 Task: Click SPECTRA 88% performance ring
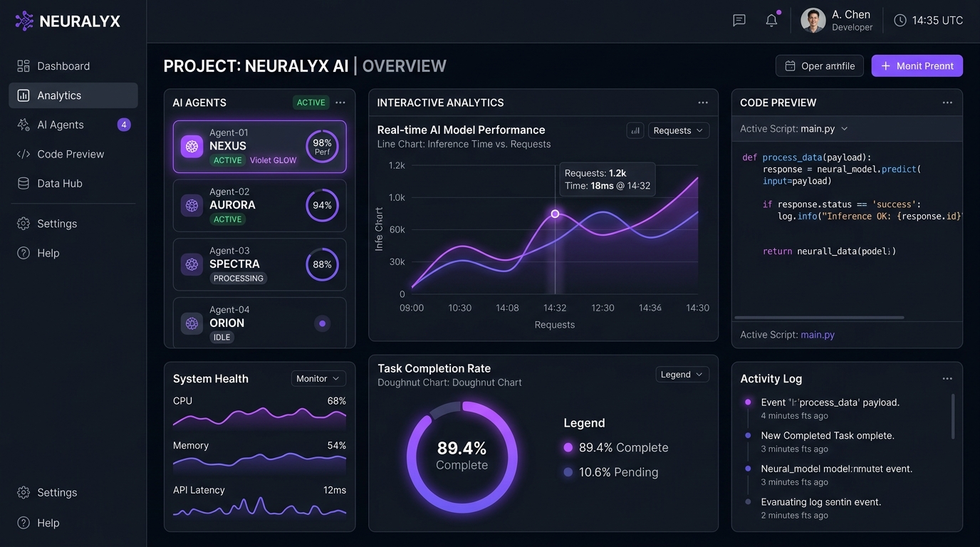[x=322, y=264]
